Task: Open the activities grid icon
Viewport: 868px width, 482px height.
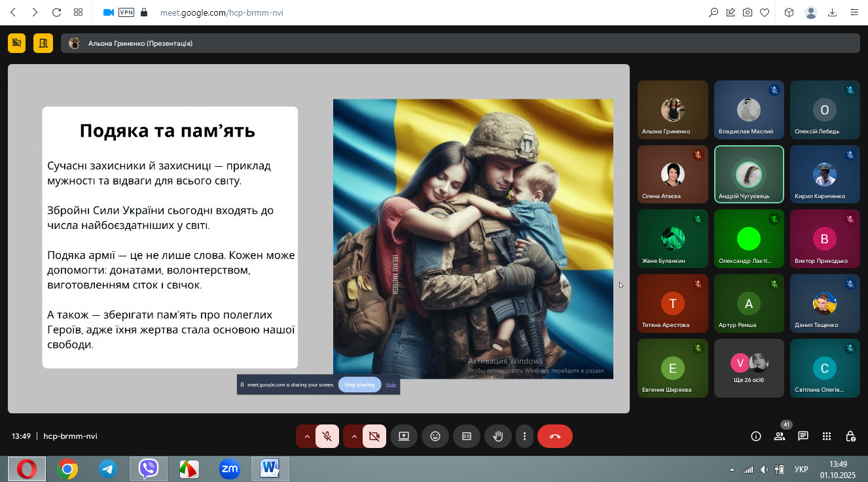Action: pyautogui.click(x=827, y=436)
